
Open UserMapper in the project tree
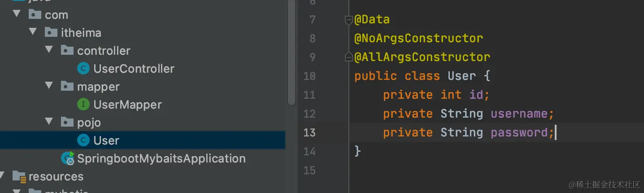(127, 105)
